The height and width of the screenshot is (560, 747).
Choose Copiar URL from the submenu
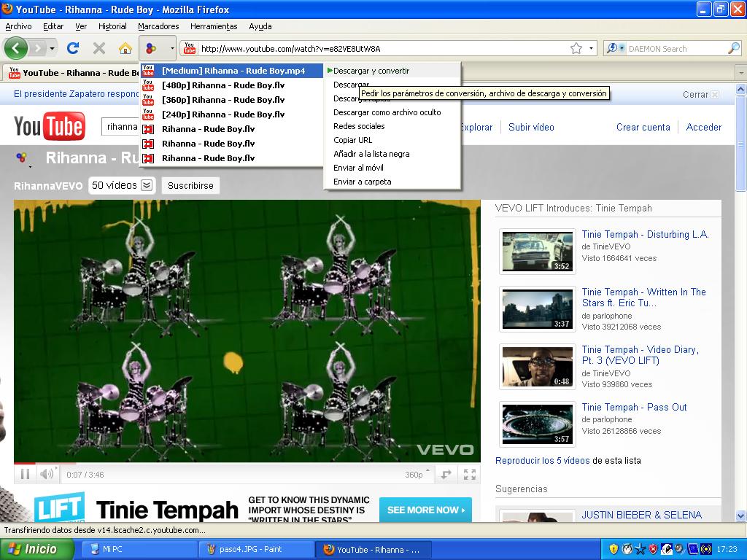(x=392, y=140)
